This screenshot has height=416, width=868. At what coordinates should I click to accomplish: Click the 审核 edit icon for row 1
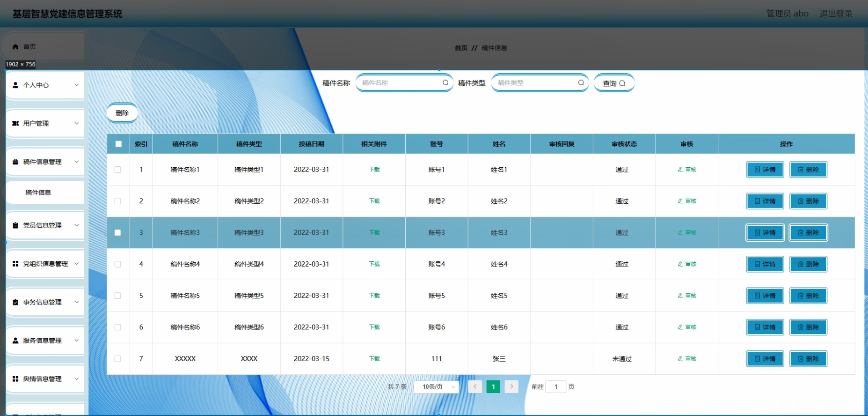680,170
